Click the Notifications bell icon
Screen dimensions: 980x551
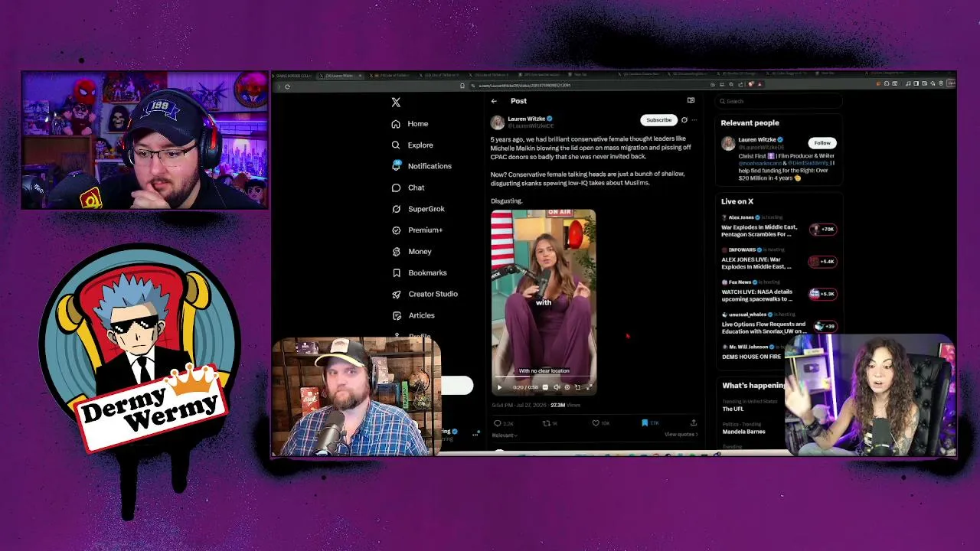[396, 166]
